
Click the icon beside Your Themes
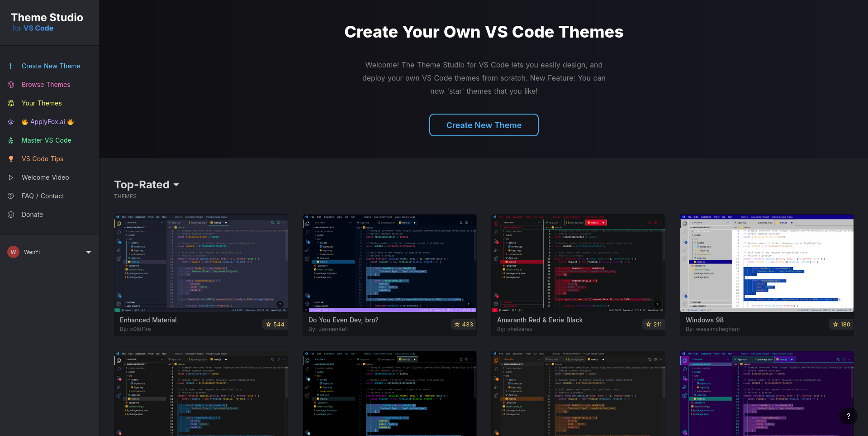point(11,103)
